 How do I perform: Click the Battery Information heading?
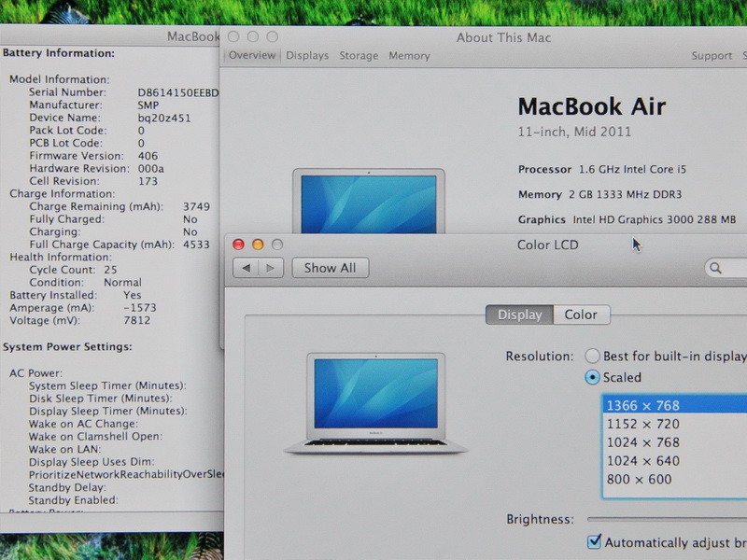59,53
